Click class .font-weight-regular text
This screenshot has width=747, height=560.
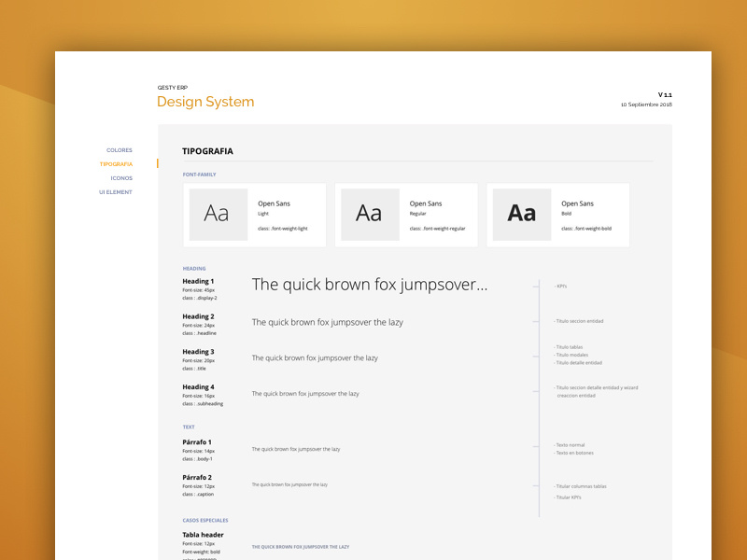437,229
